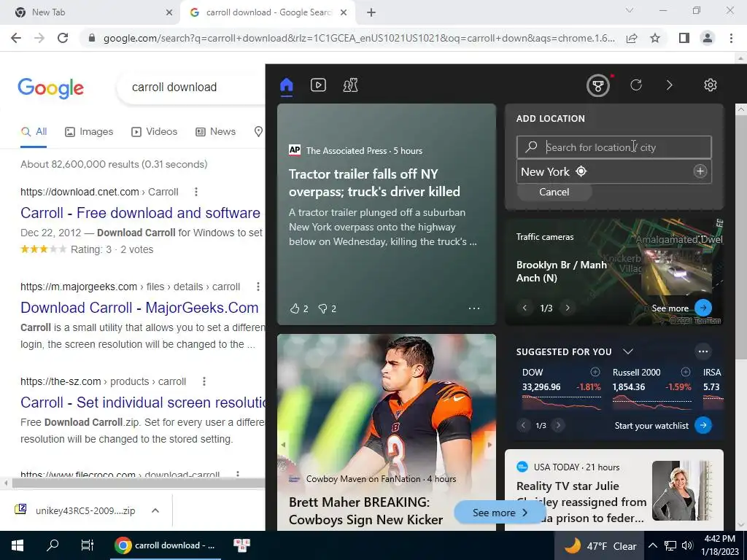Switch to News search tab
This screenshot has height=560, width=747.
point(215,132)
